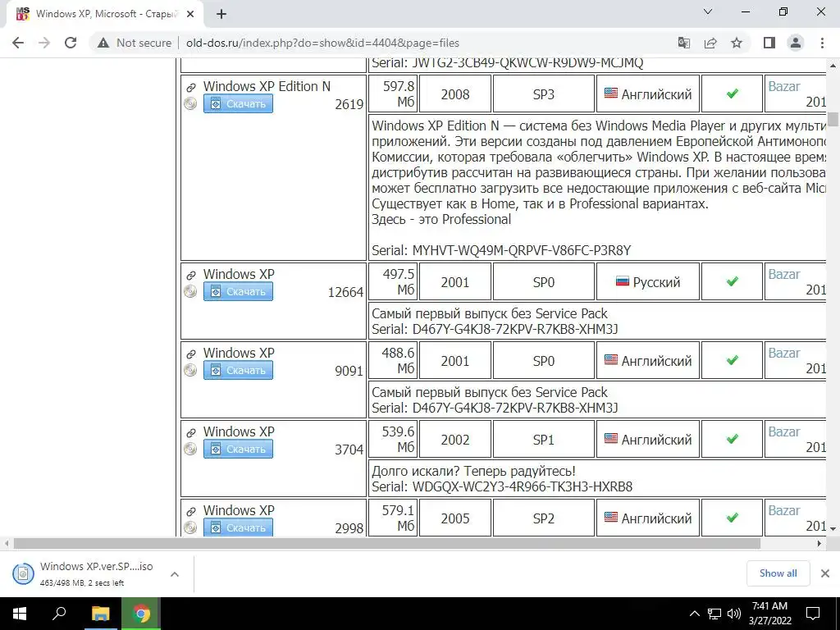Close the downloads bar
840x630 pixels.
(825, 573)
